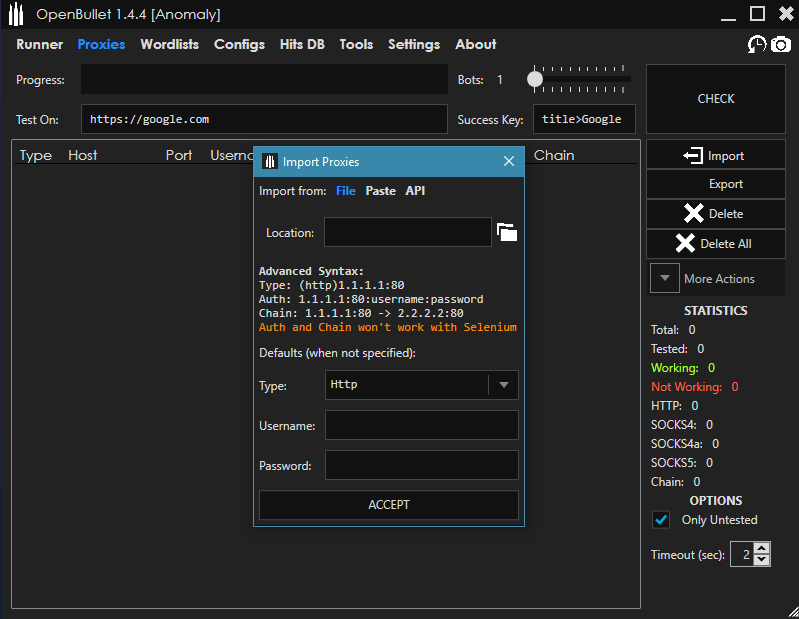
Task: Click the Import button on the right panel
Action: coord(715,155)
